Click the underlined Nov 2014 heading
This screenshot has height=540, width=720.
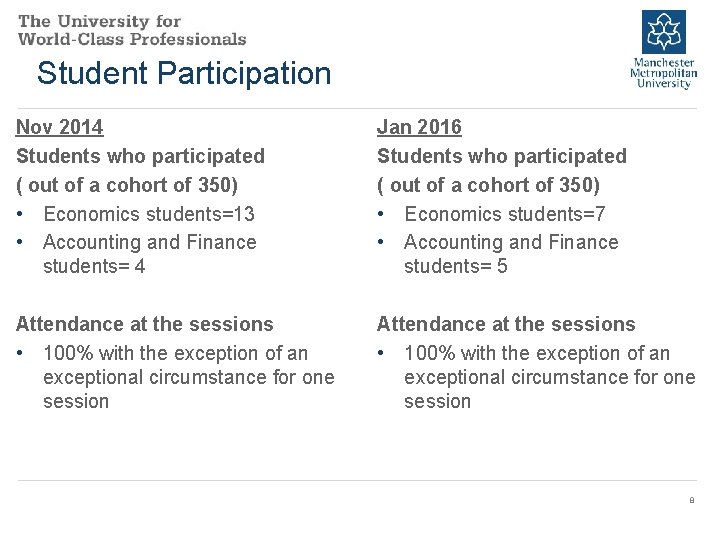(x=59, y=127)
